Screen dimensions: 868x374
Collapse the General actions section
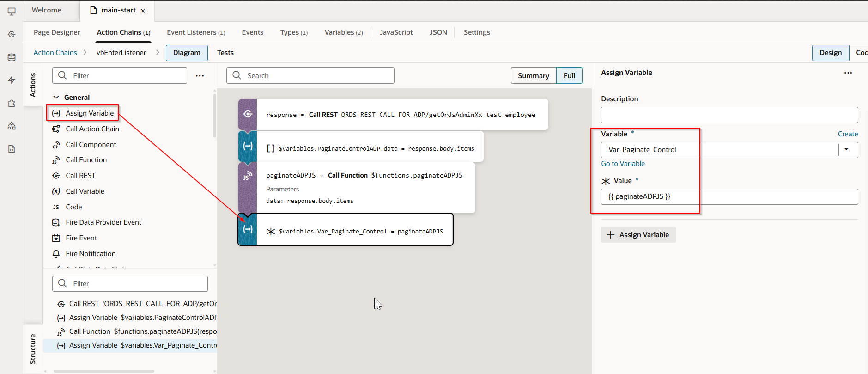tap(56, 98)
